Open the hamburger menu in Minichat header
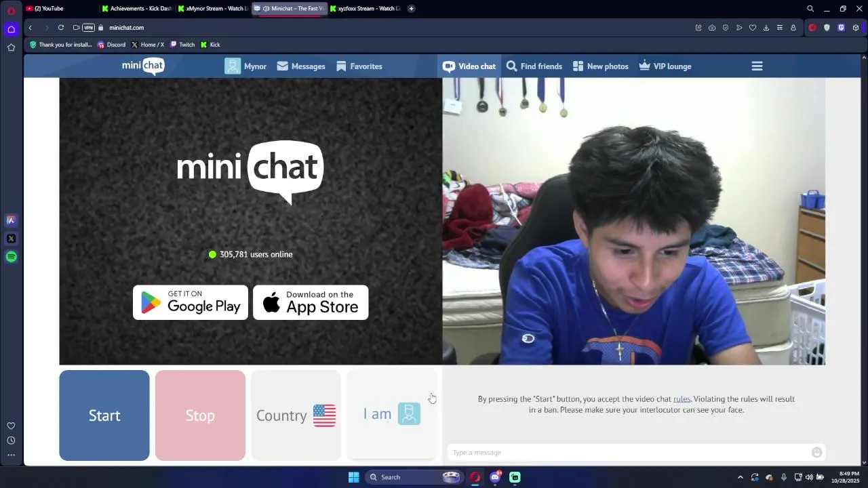Viewport: 868px width, 488px height. 757,66
